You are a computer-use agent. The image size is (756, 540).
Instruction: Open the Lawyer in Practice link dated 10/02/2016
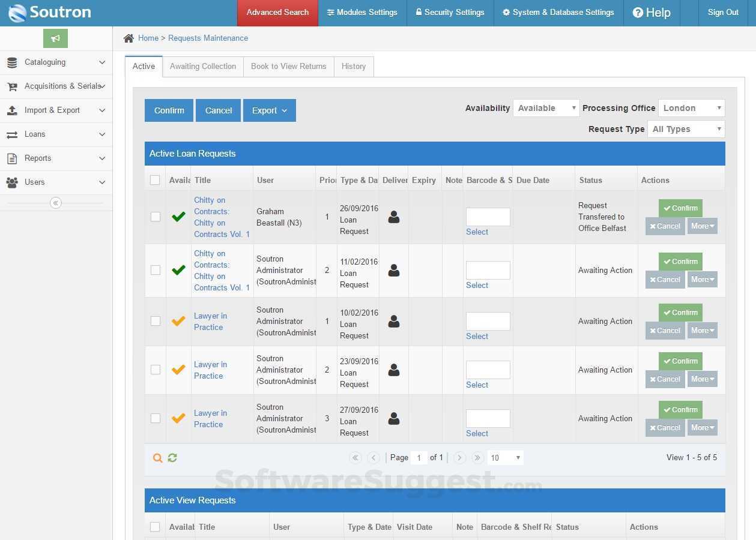[x=210, y=322]
